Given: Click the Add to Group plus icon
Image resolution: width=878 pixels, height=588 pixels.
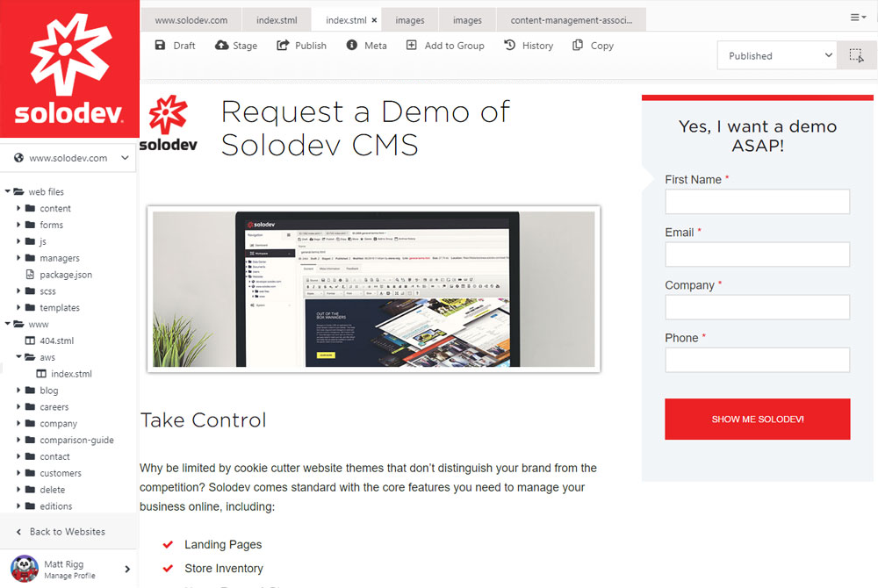Looking at the screenshot, I should (411, 45).
